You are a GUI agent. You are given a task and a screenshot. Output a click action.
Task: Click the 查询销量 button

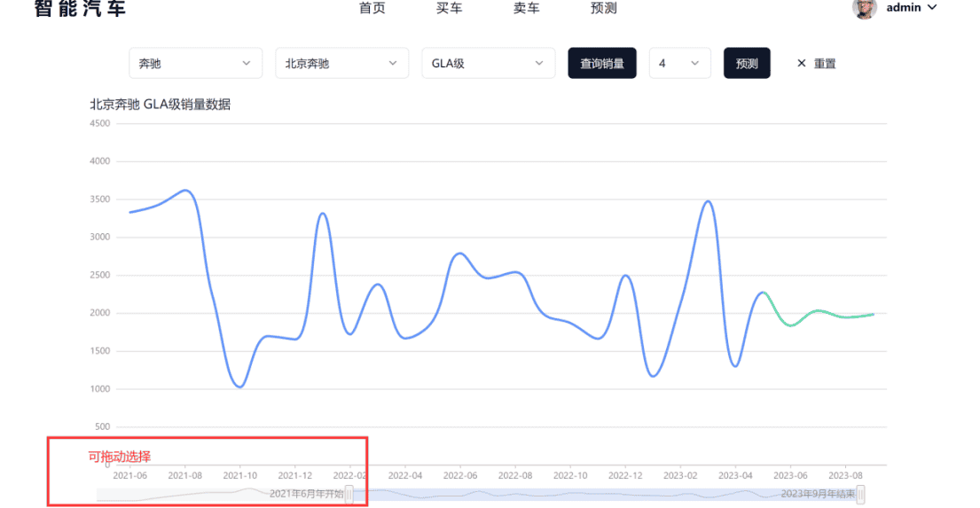(x=602, y=63)
